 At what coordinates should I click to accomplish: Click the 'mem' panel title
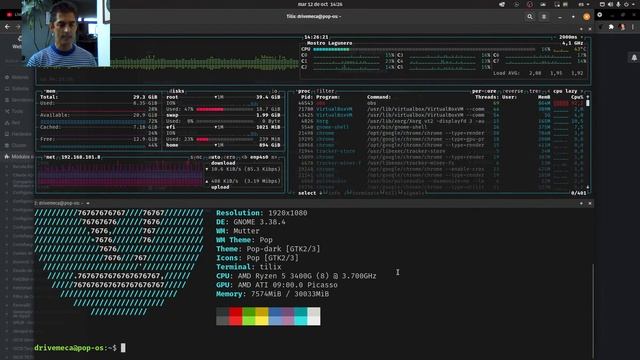[50, 91]
